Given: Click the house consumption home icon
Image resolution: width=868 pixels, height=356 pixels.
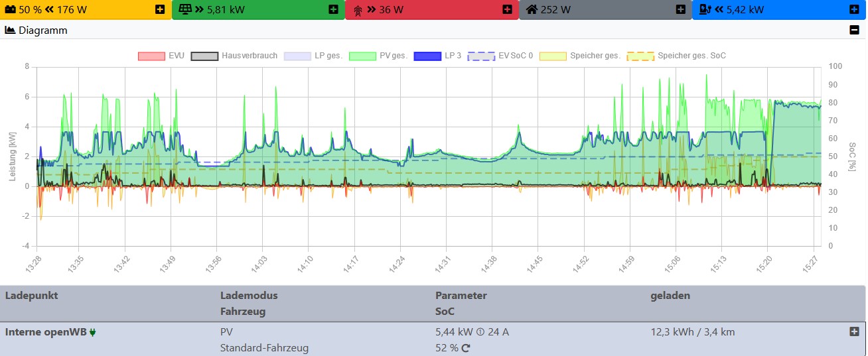Looking at the screenshot, I should click(x=532, y=10).
